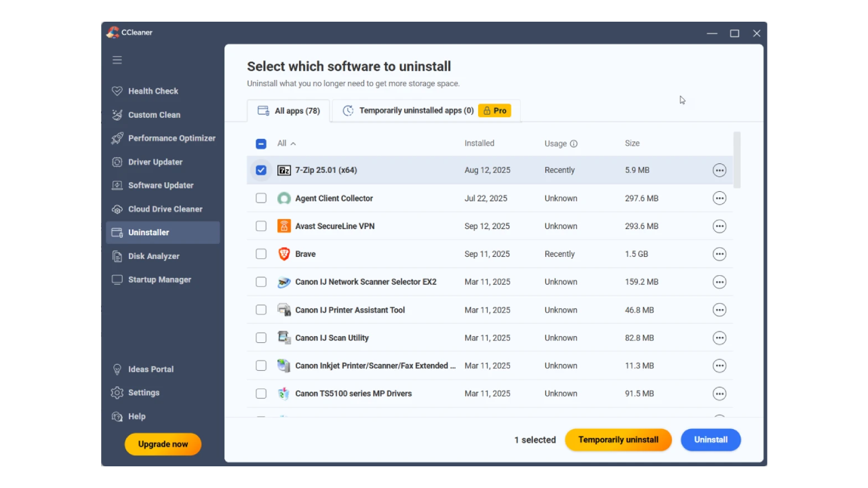Click the Canon TS5100 series MP Drivers name
Screen dimensions: 868x488
[x=353, y=393]
